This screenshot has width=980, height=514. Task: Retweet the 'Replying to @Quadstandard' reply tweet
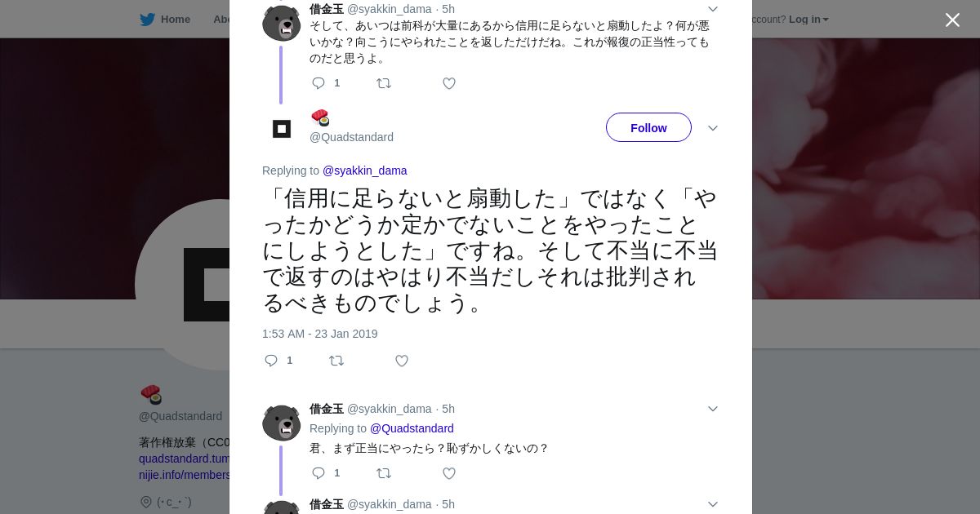(384, 473)
